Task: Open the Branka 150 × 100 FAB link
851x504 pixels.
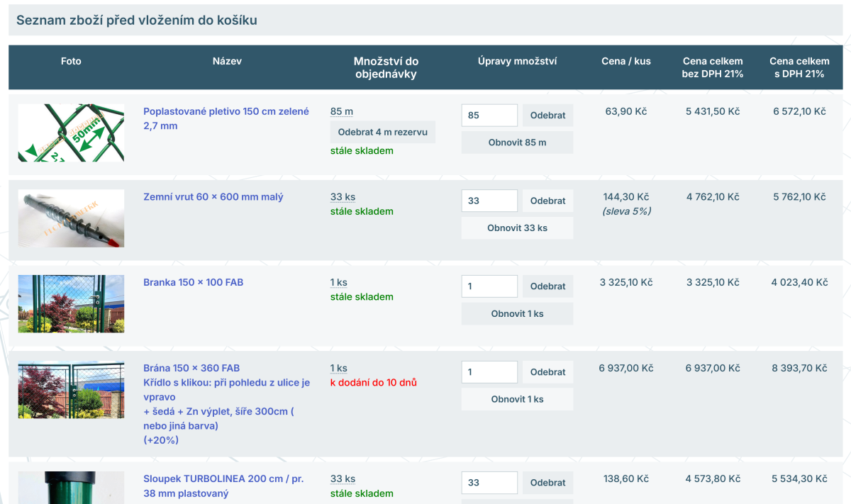Action: 193,282
